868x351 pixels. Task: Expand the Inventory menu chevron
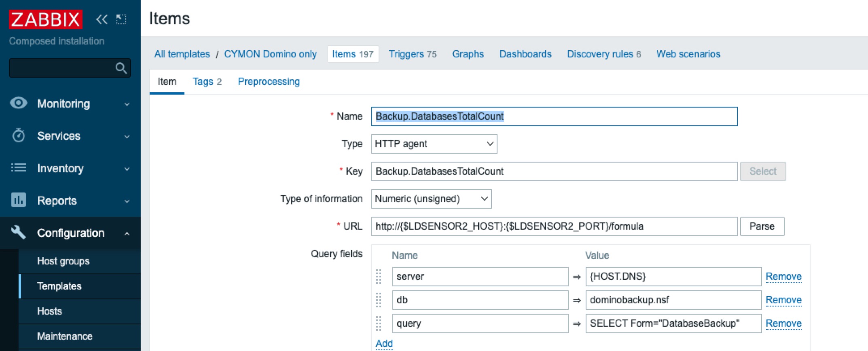coord(127,169)
